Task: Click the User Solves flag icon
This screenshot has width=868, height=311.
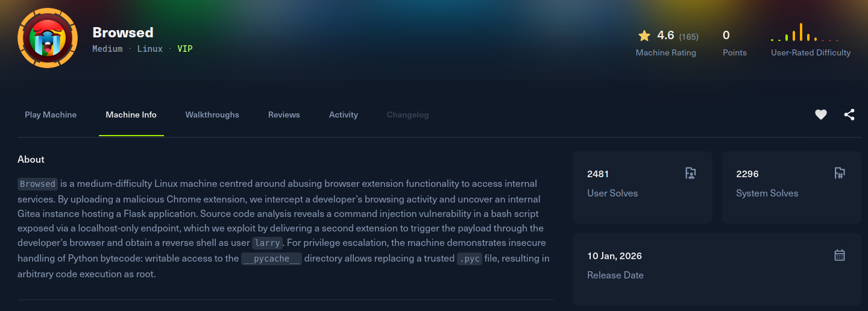Action: (691, 174)
